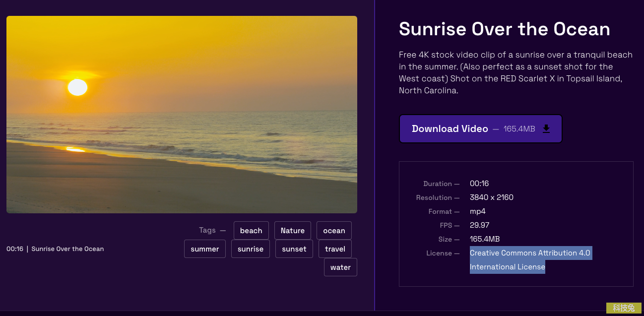The height and width of the screenshot is (316, 644).
Task: Click the Sunrise Over the Ocean heading
Action: click(504, 29)
